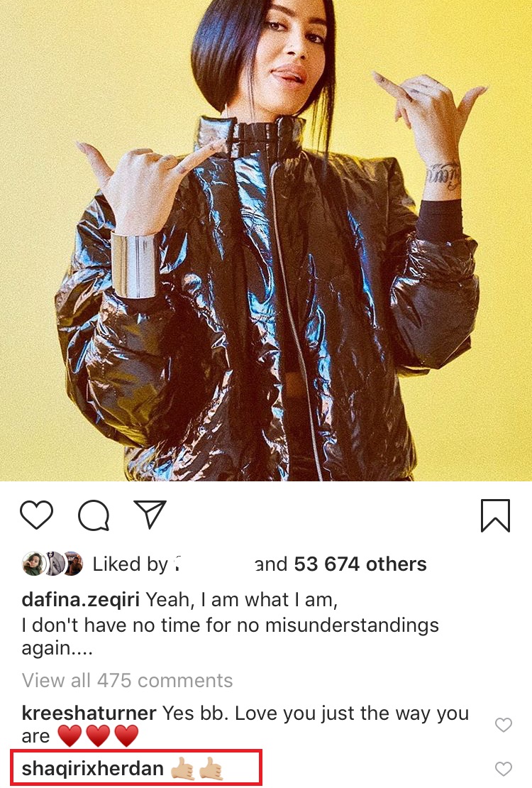The height and width of the screenshot is (788, 532).
Task: Open the middle liker's profile avatar
Action: [x=52, y=564]
